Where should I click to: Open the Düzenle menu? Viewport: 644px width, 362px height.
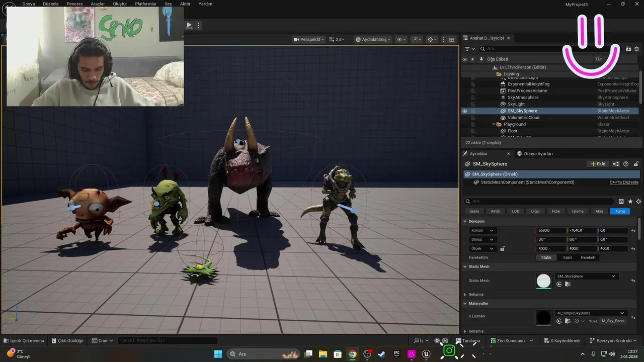pos(51,4)
